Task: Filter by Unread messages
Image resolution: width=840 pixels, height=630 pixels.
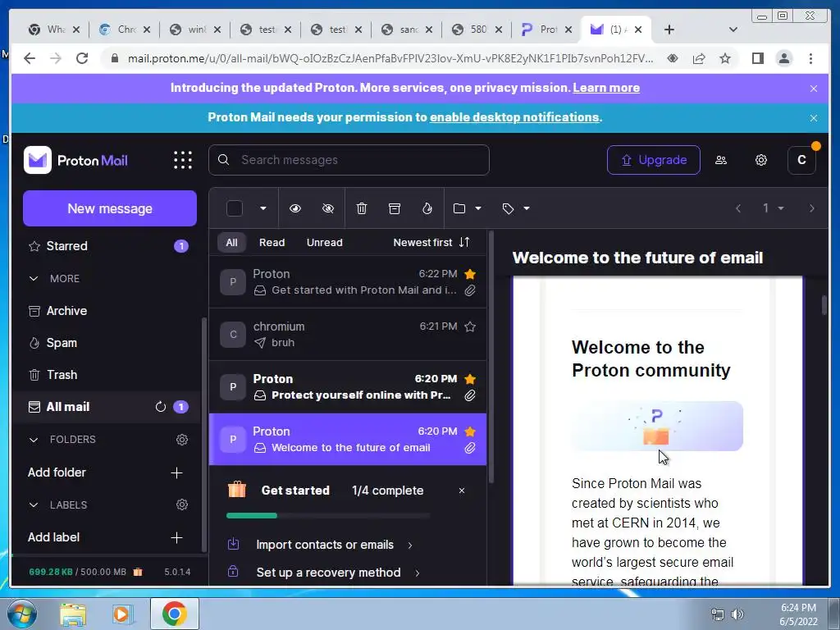Action: (x=325, y=242)
